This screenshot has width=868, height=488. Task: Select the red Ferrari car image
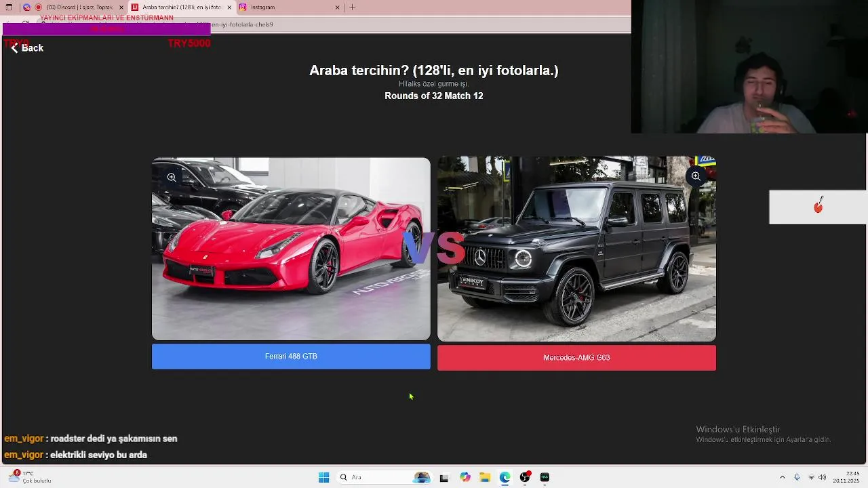click(291, 249)
